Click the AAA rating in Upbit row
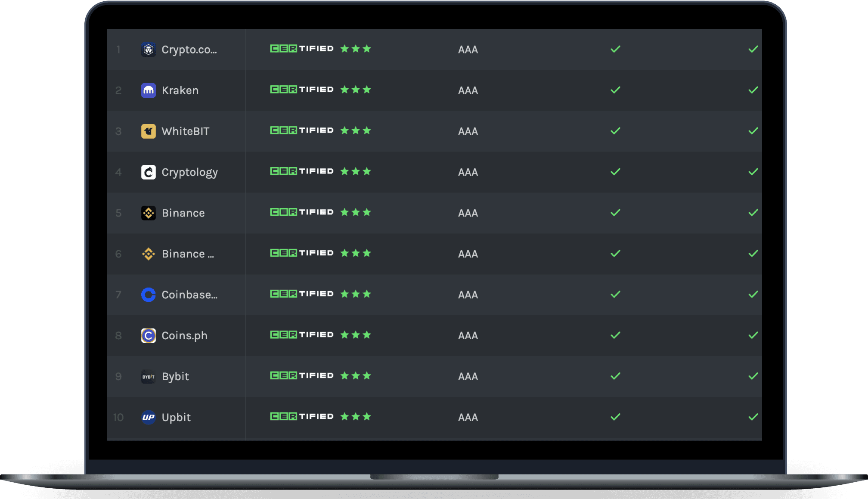Viewport: 868px width, 499px height. tap(468, 418)
